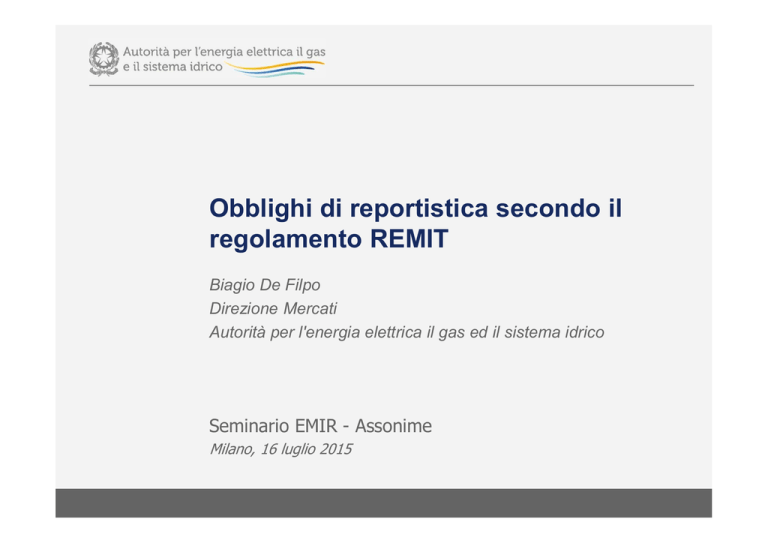
Task: Click the title line "regolamento REMIT"
Action: 329,239
